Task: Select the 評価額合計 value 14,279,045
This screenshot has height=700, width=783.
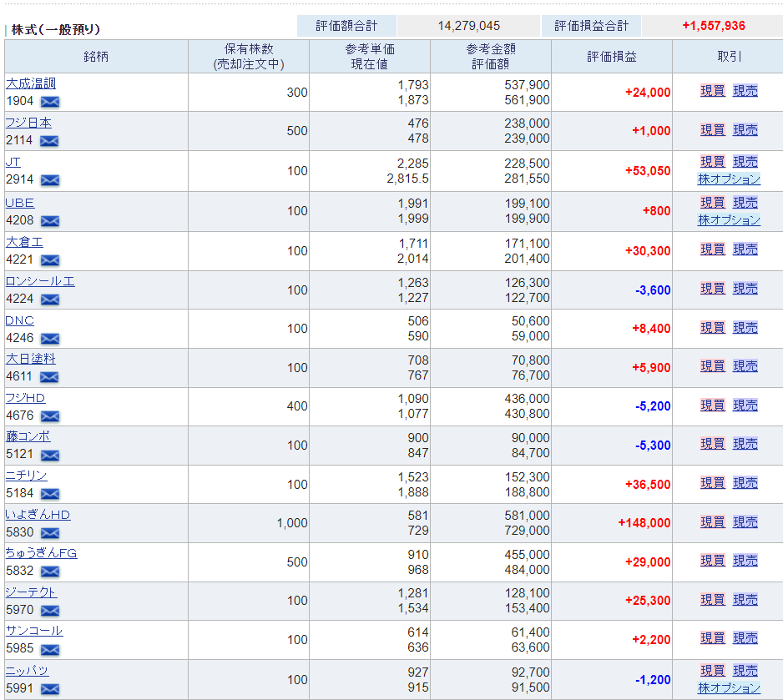Action: point(469,26)
